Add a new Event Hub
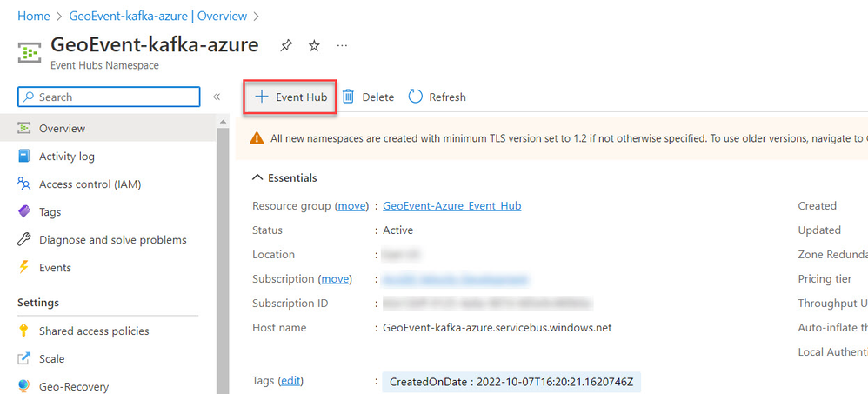The width and height of the screenshot is (868, 394). tap(290, 97)
